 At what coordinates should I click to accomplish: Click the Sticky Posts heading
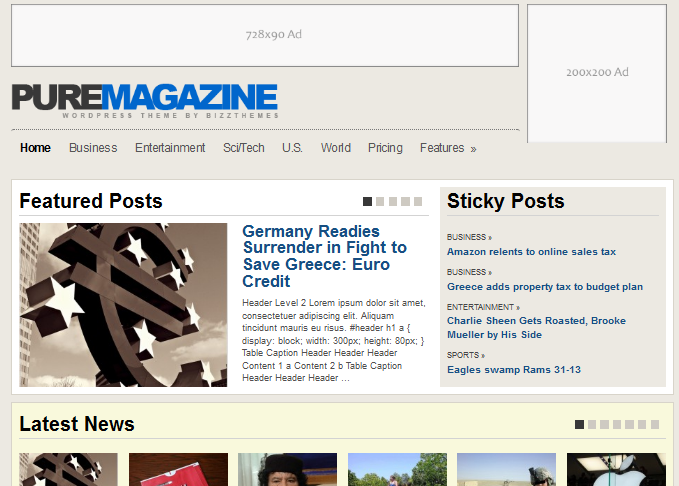point(506,201)
